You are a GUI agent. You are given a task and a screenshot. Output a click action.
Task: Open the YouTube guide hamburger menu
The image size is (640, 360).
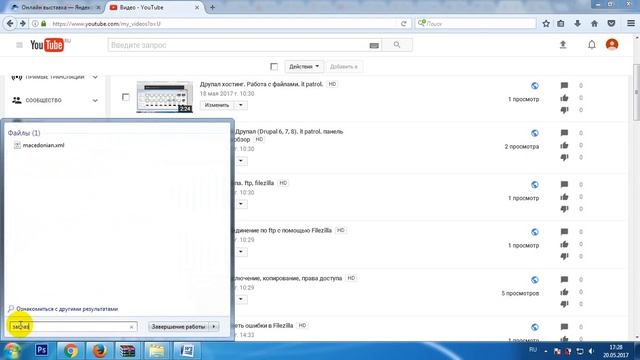tap(19, 45)
